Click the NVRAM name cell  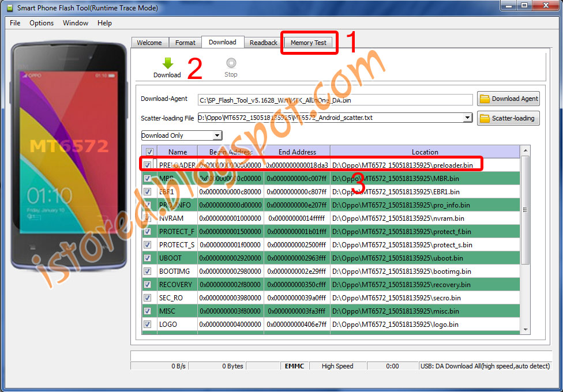[177, 218]
